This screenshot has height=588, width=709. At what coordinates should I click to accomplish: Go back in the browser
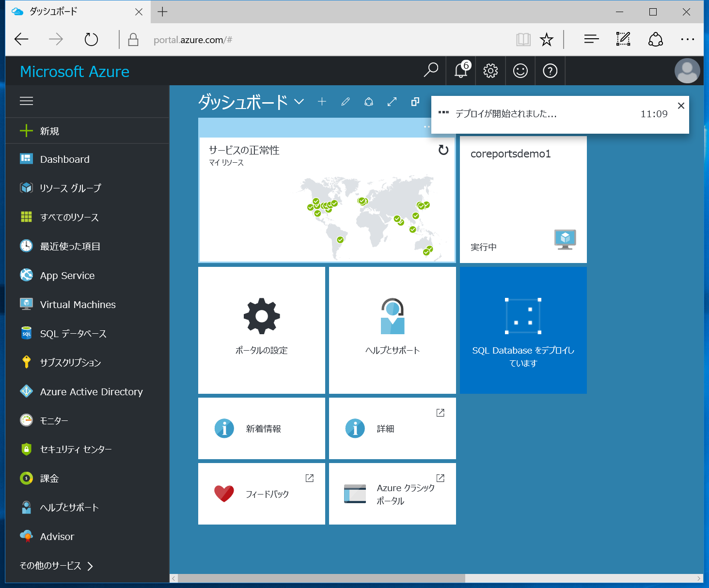(21, 39)
